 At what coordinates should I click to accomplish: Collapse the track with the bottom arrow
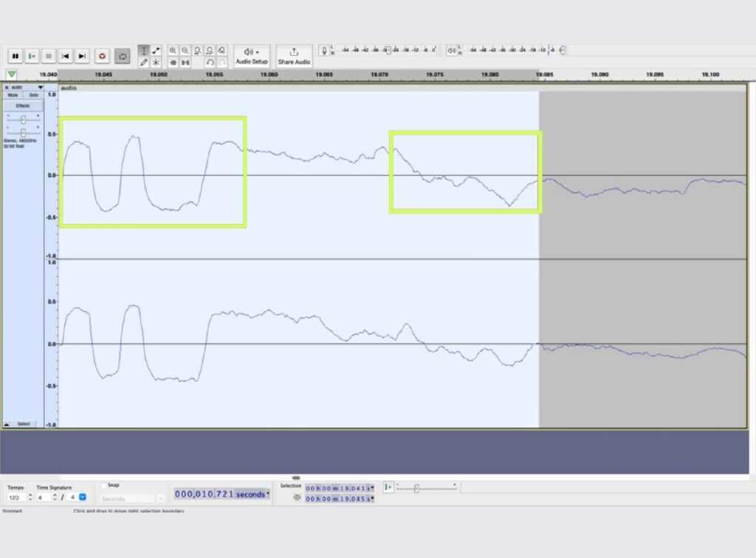(x=7, y=424)
